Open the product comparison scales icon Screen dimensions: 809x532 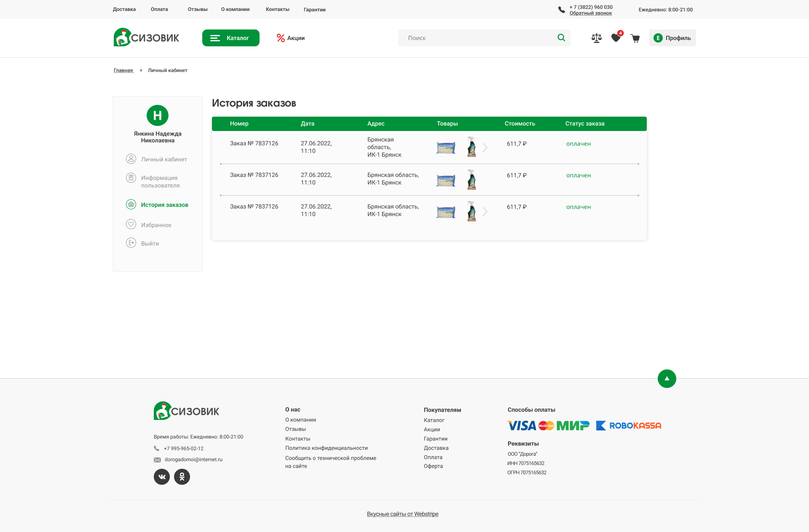tap(596, 38)
